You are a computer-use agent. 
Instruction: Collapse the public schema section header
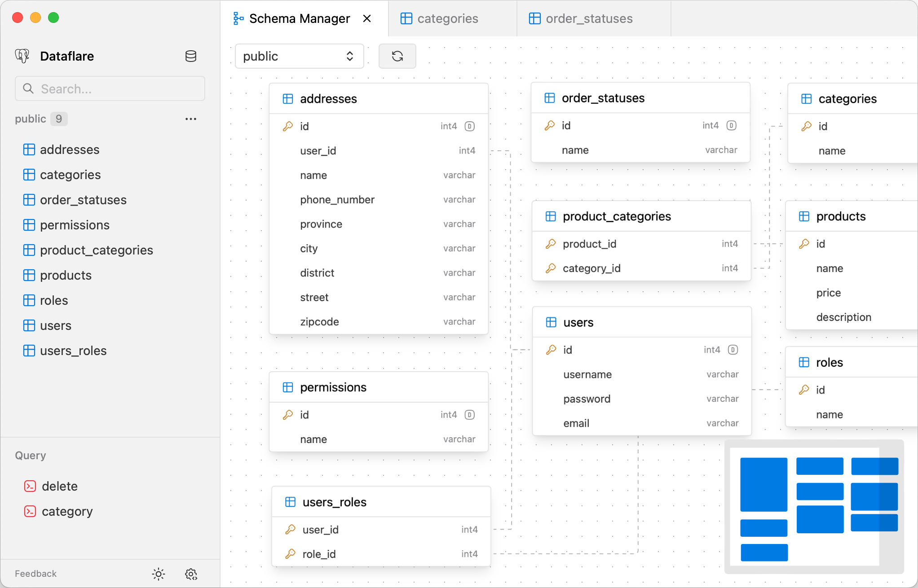[x=31, y=119]
